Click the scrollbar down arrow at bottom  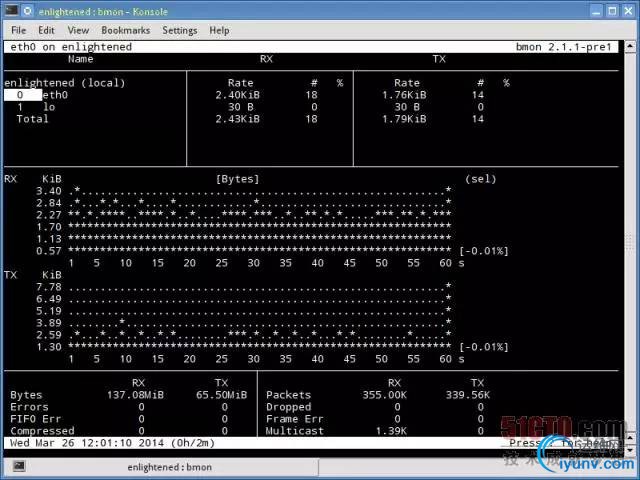(630, 450)
